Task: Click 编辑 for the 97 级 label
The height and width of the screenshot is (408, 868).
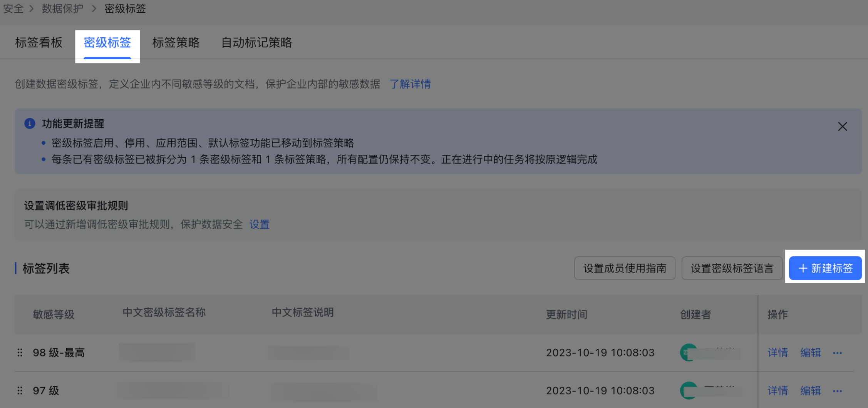Action: coord(810,391)
